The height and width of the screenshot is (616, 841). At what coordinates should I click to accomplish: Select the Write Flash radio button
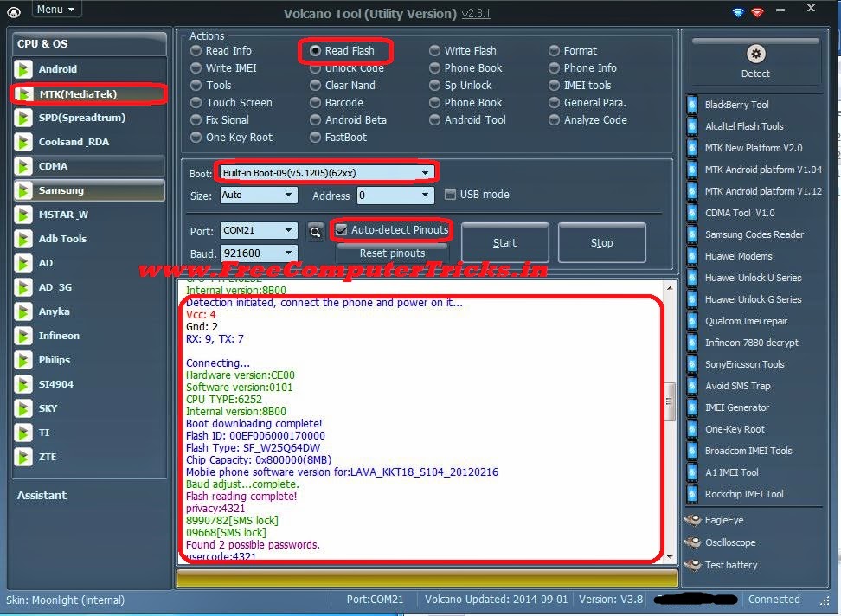pos(434,51)
